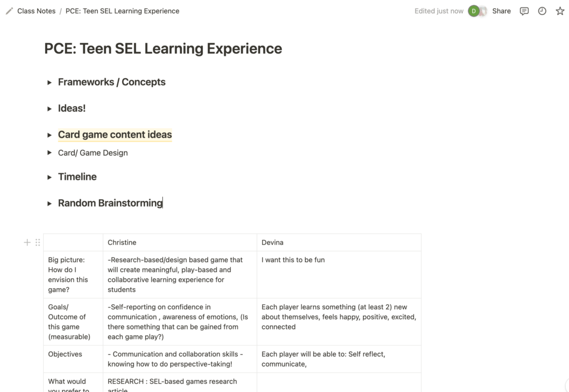Open the comments speech bubble icon
The width and height of the screenshot is (569, 392).
tap(524, 11)
